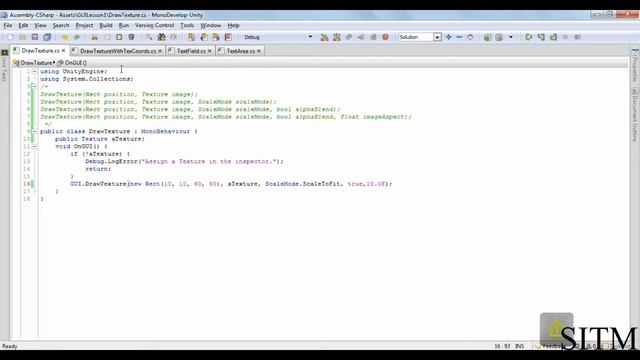640x360 pixels.
Task: Open the Search menu
Action: tap(61, 25)
